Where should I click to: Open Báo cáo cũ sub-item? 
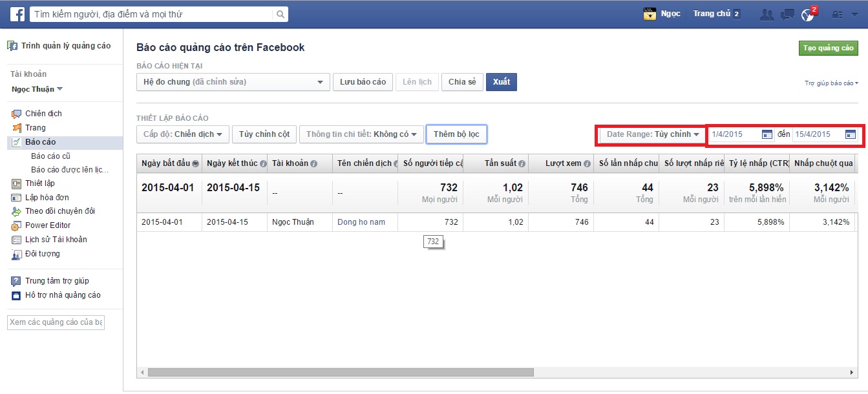(x=51, y=156)
